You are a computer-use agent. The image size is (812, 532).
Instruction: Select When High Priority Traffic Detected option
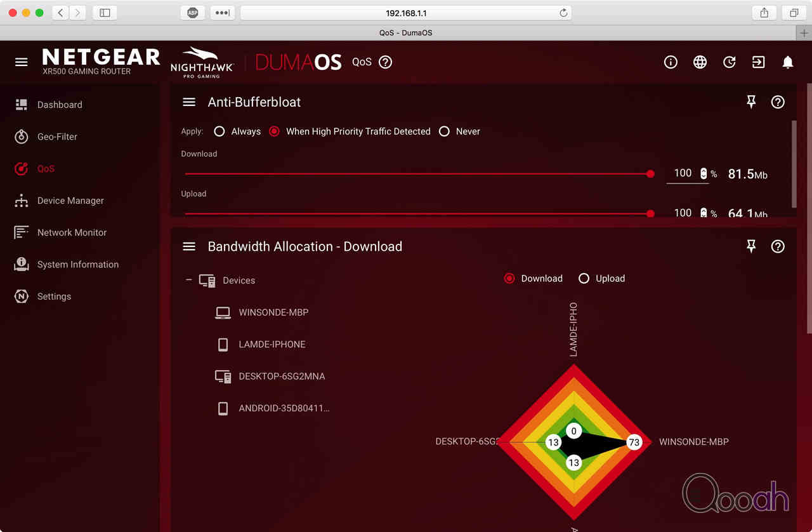pos(274,131)
